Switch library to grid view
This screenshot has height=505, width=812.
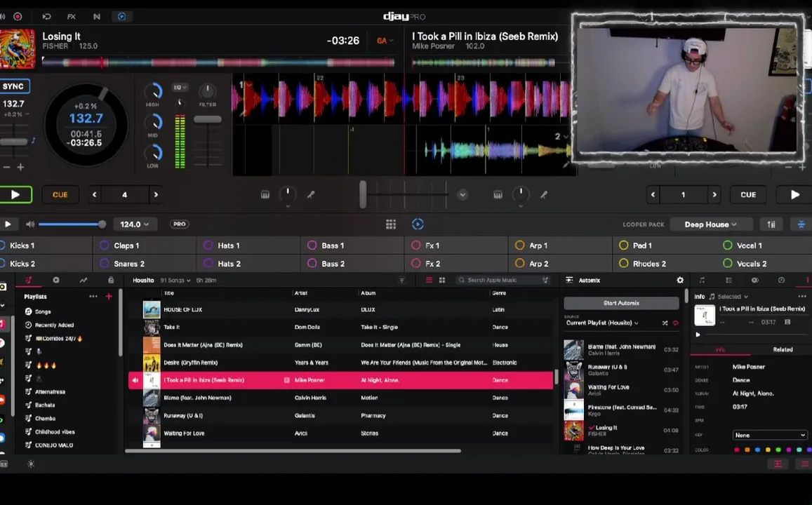[442, 280]
